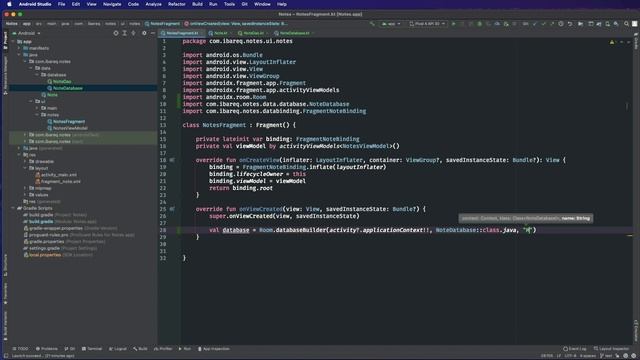Open the Android project view dropdown
640x360 pixels.
[27, 33]
